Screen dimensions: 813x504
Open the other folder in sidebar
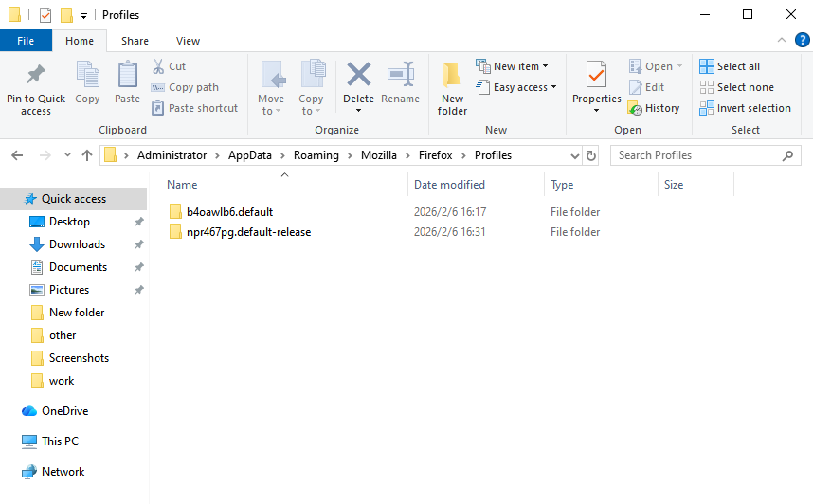pyautogui.click(x=63, y=335)
